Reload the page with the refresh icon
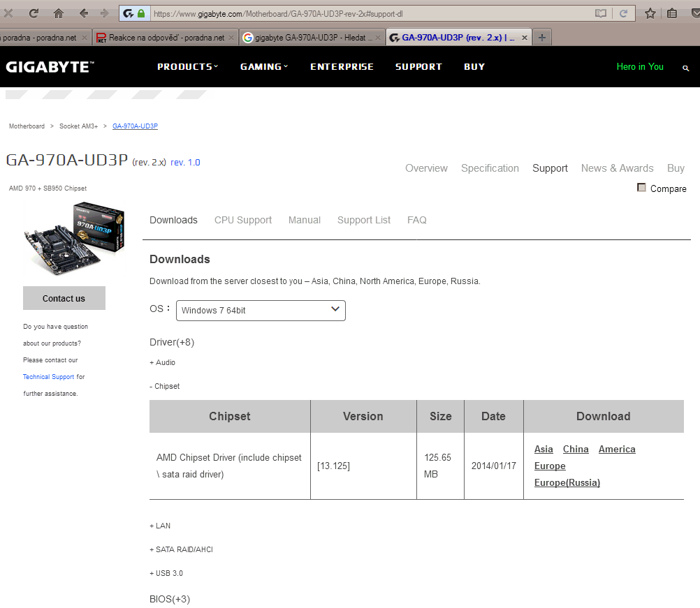This screenshot has width=700, height=608. 34,13
